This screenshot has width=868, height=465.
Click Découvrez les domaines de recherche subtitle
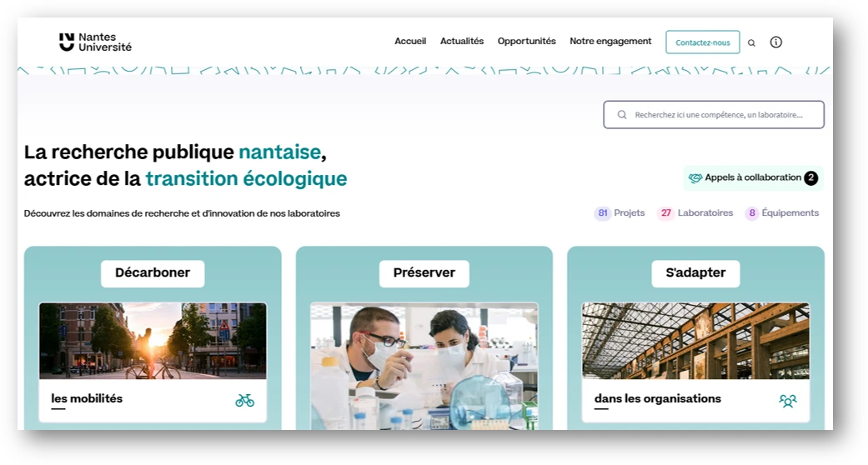tap(182, 213)
